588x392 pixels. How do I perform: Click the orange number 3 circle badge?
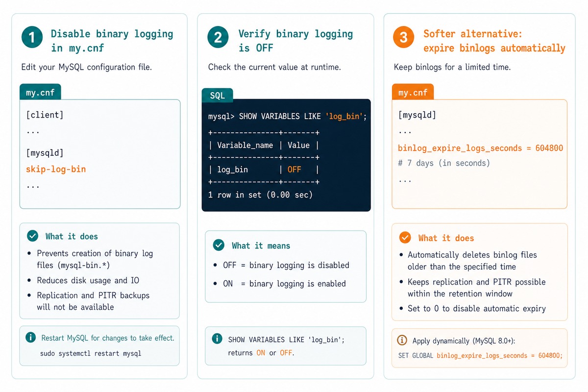pos(404,37)
